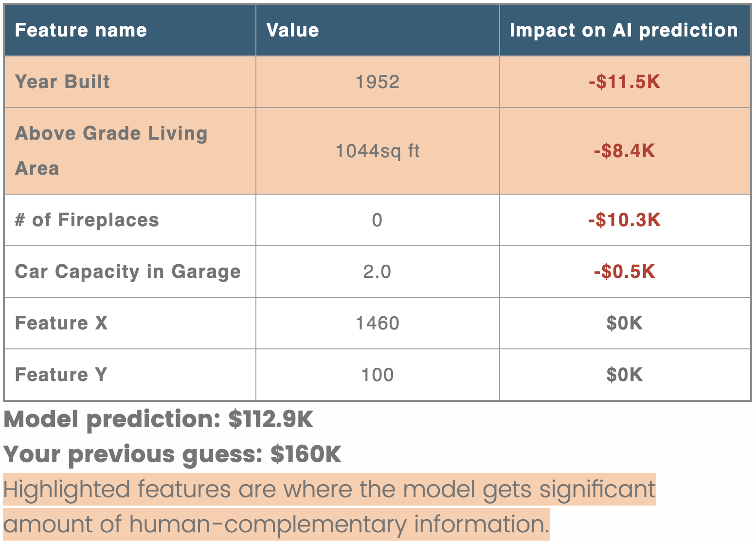Select the "Car Capacity in Garage" label
Viewport: 756px width, 545px height.
click(128, 272)
